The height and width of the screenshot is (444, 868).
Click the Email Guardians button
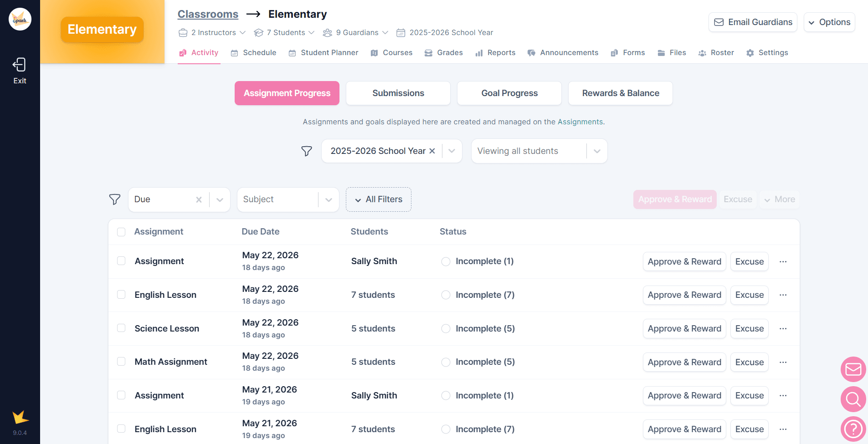(753, 22)
